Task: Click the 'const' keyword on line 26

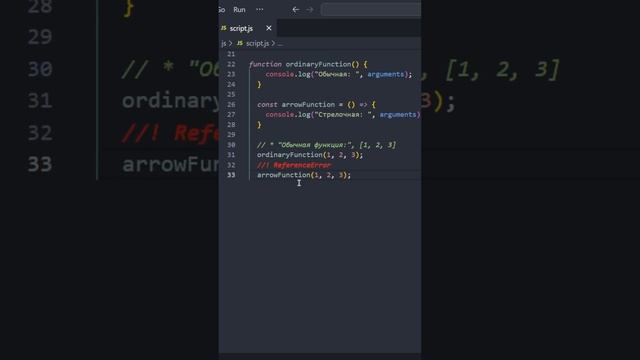Action: coord(267,104)
